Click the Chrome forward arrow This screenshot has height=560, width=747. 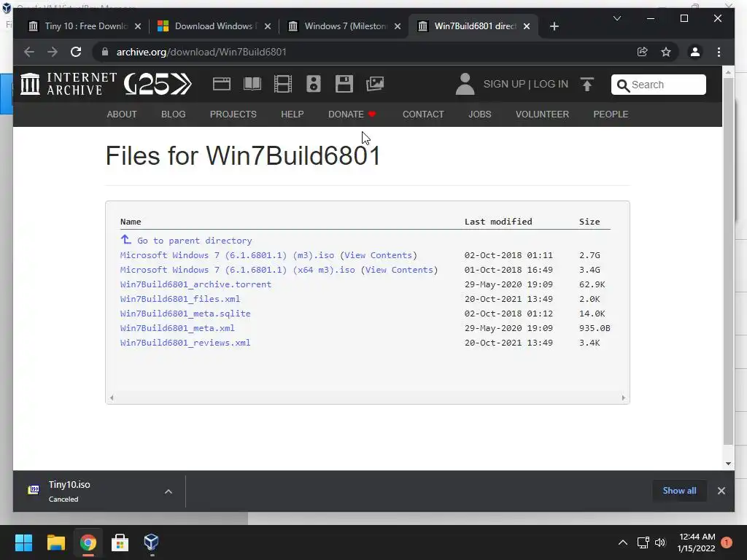(53, 52)
